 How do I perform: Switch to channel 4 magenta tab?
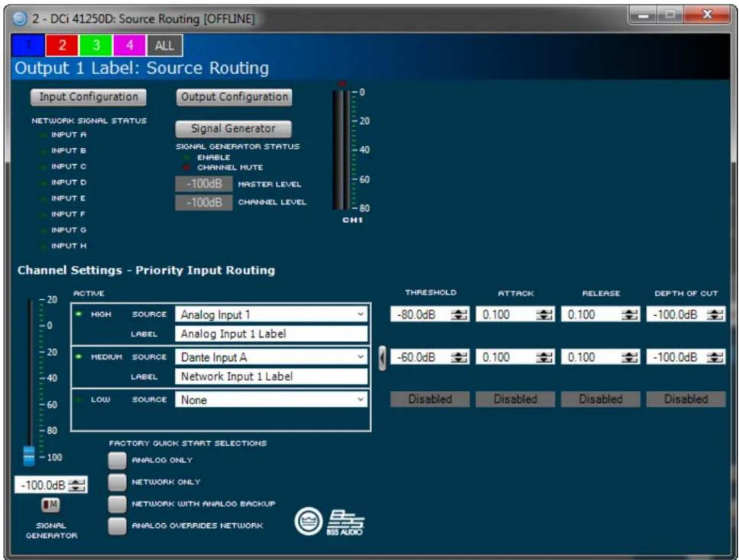point(130,46)
